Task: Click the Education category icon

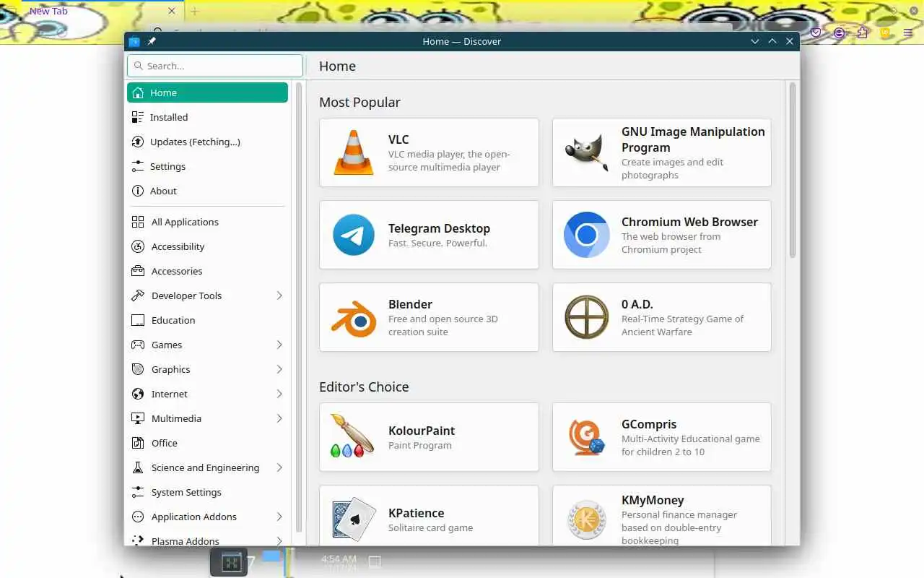Action: click(x=138, y=320)
